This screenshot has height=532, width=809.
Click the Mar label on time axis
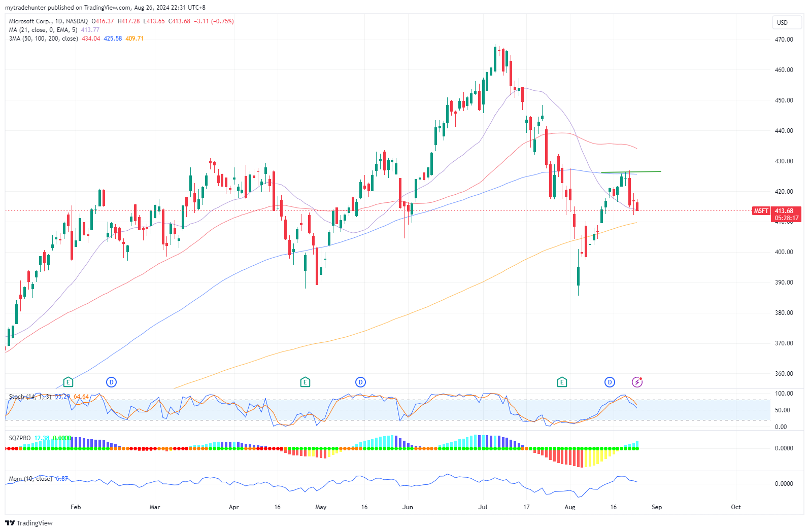point(155,507)
